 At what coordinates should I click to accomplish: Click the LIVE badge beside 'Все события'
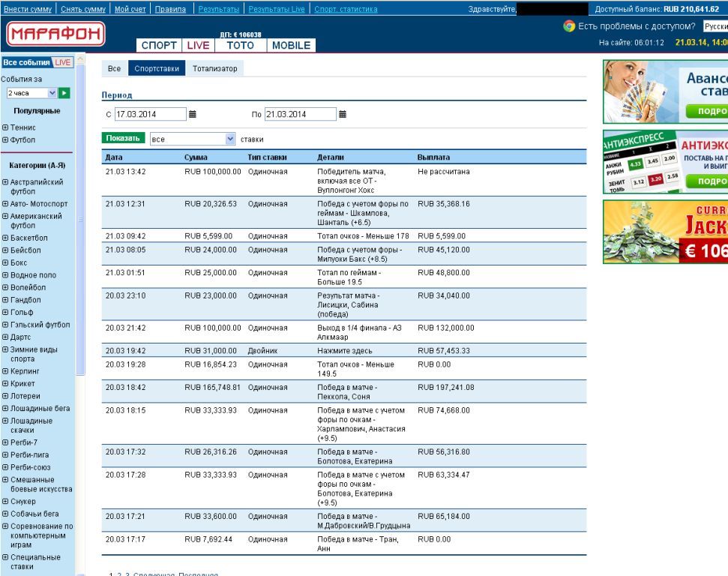(x=63, y=62)
